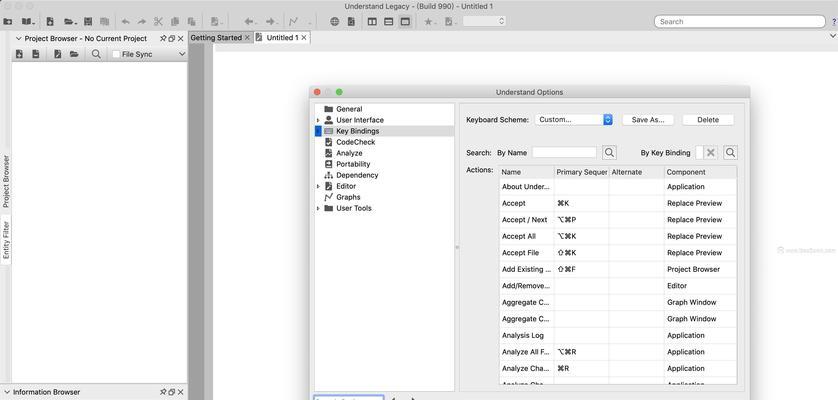Select the Accept / Next action row
Image resolution: width=838 pixels, height=400 pixels.
(x=618, y=220)
